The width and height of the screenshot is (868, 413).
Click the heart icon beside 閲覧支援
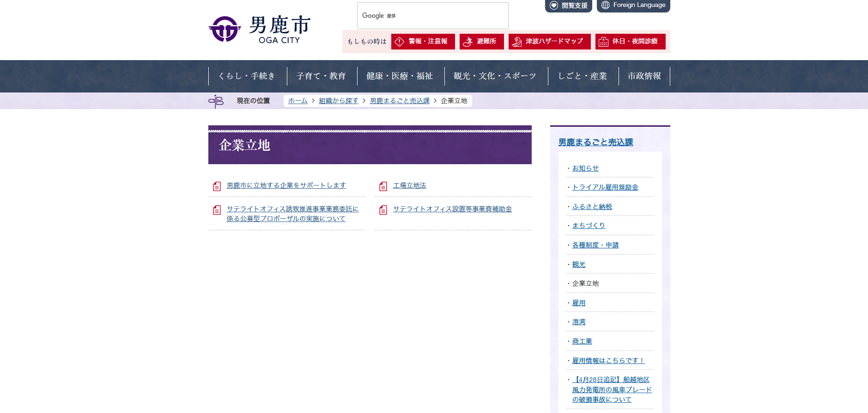tap(554, 6)
